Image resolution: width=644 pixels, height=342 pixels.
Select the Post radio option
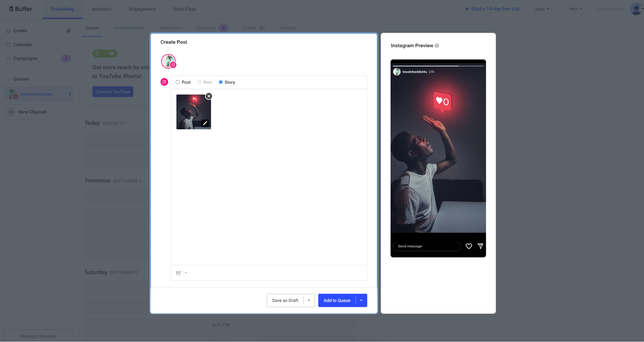[178, 82]
